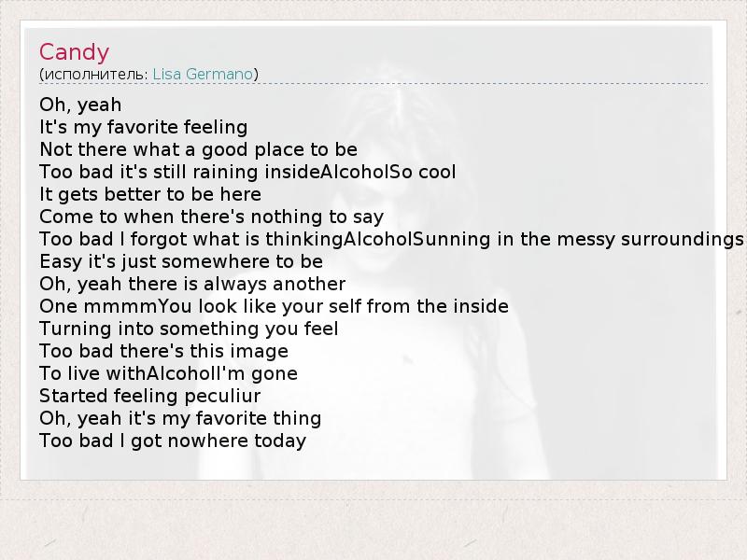Click the "still raining inside" lyric line
The width and height of the screenshot is (747, 560).
pyautogui.click(x=247, y=172)
